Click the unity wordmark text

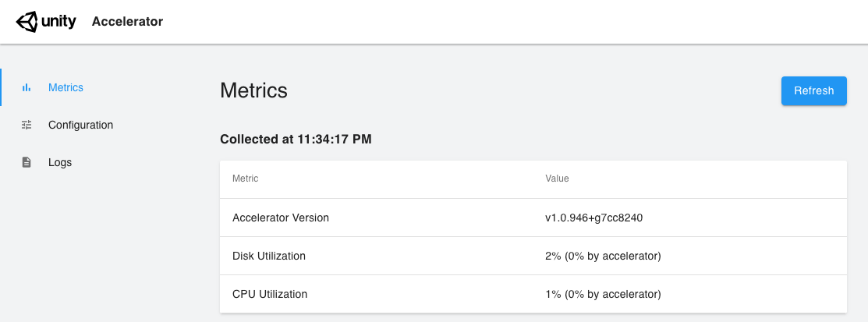click(x=58, y=22)
